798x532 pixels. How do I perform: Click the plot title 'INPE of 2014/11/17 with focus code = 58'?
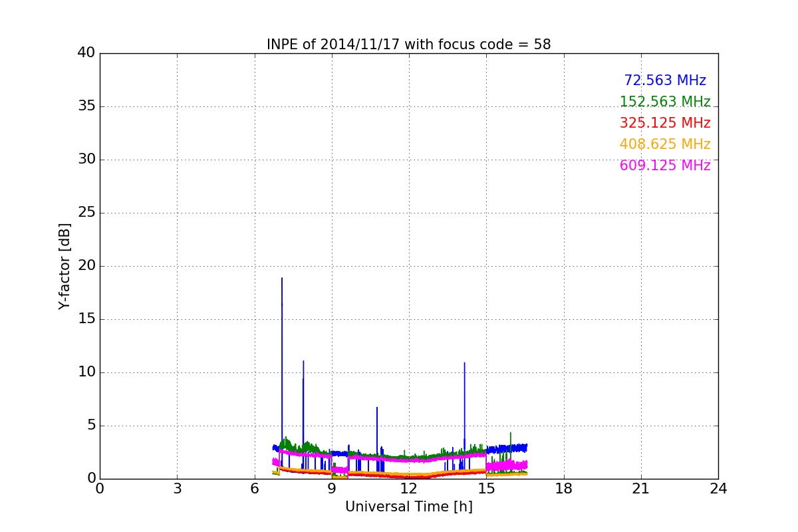click(408, 45)
